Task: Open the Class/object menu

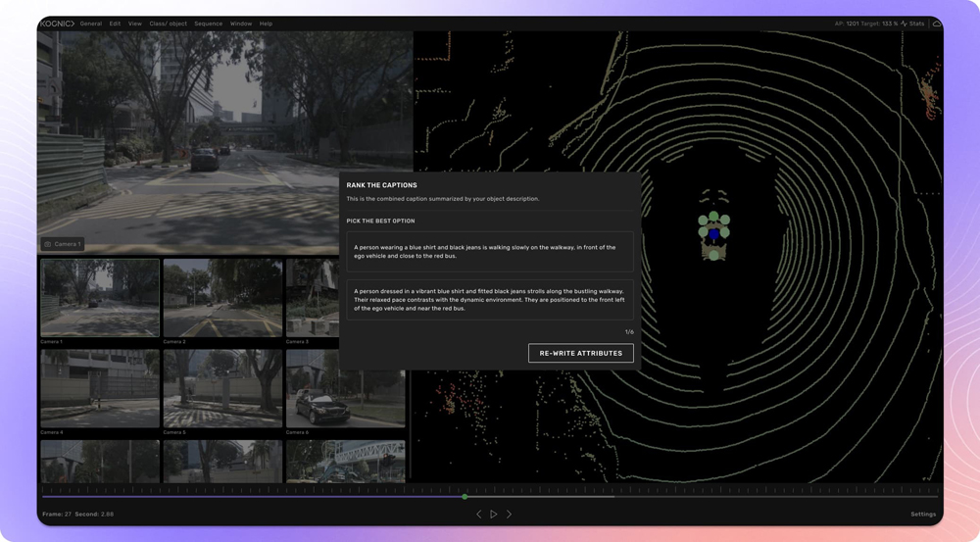Action: pos(168,24)
